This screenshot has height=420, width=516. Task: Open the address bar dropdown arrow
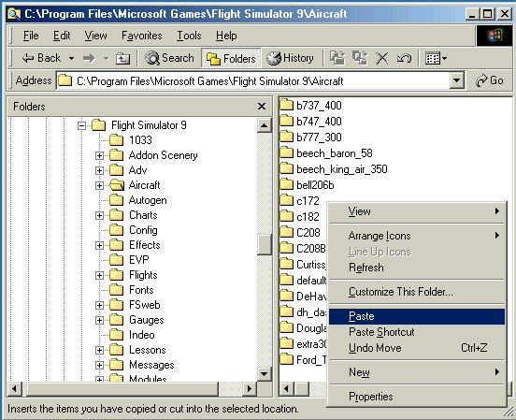click(457, 80)
